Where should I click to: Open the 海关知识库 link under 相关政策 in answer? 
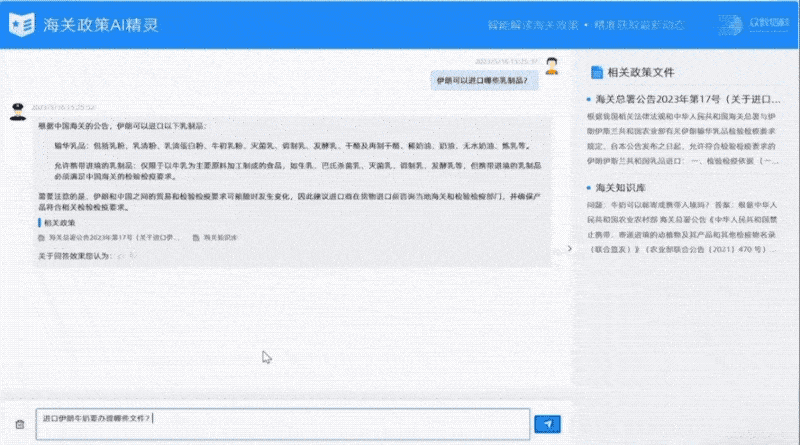pyautogui.click(x=220, y=237)
